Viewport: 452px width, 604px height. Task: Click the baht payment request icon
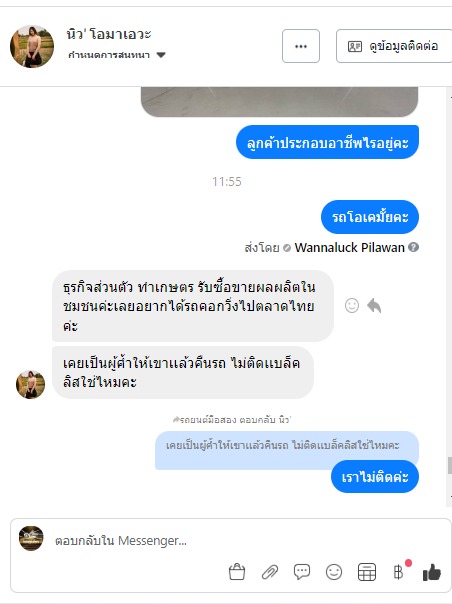[x=399, y=572]
